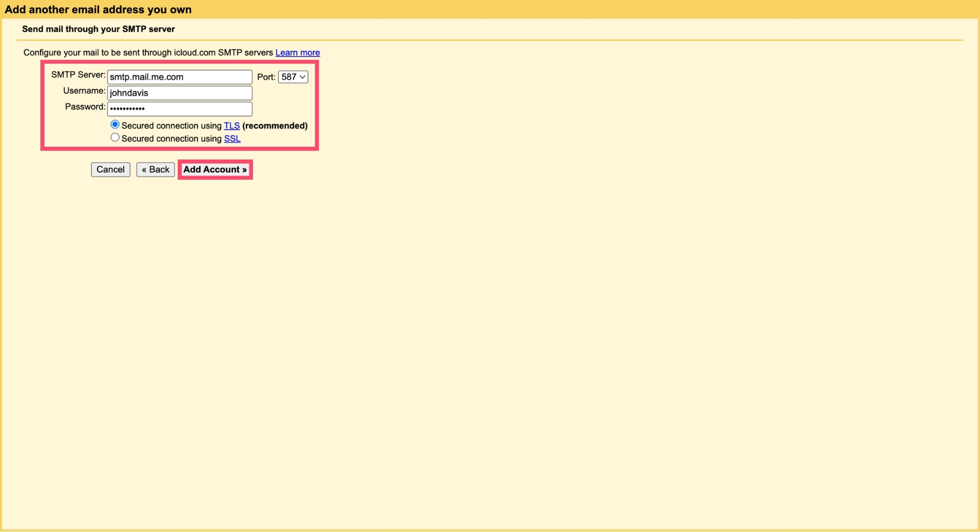Click the 'Configure your mail to be sent' text
The height and width of the screenshot is (532, 980).
point(148,52)
